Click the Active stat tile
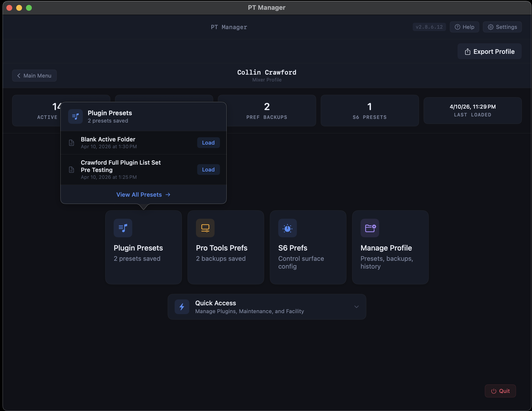The height and width of the screenshot is (411, 532). [x=36, y=111]
